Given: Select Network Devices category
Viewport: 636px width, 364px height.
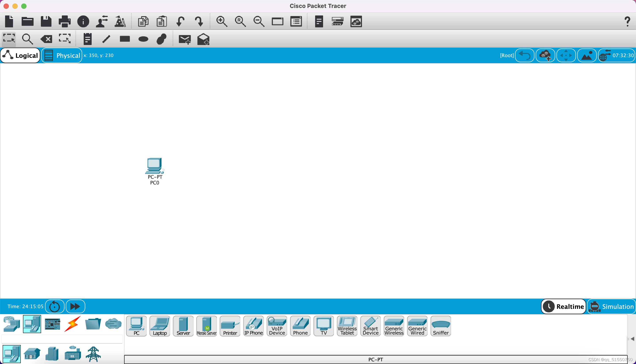Looking at the screenshot, I should point(11,324).
